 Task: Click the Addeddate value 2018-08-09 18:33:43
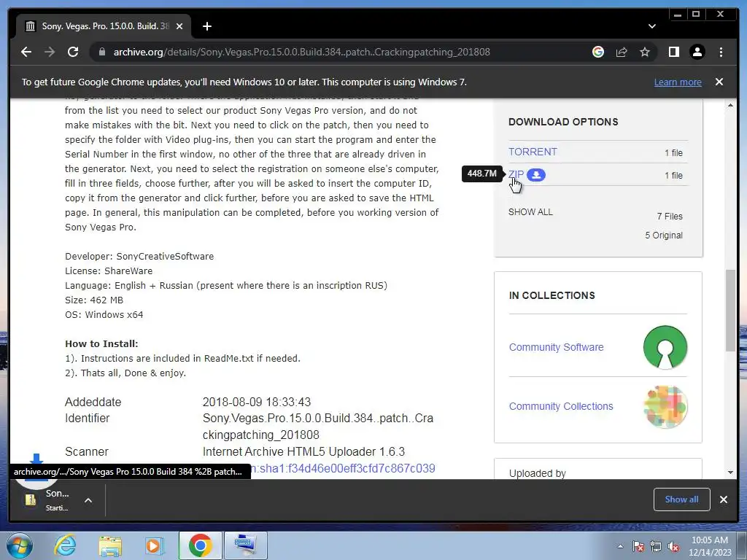pyautogui.click(x=256, y=402)
